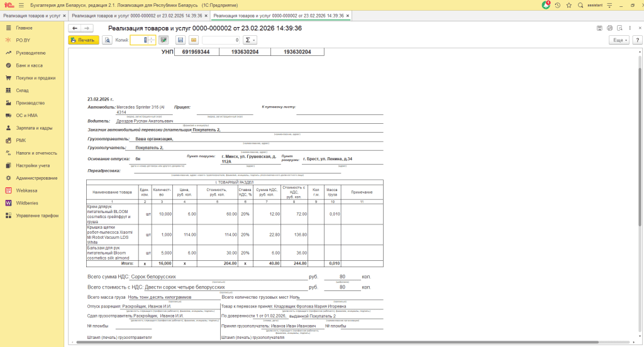
Task: Switch to the first Реализация товаров и услуг tab
Action: pos(31,15)
